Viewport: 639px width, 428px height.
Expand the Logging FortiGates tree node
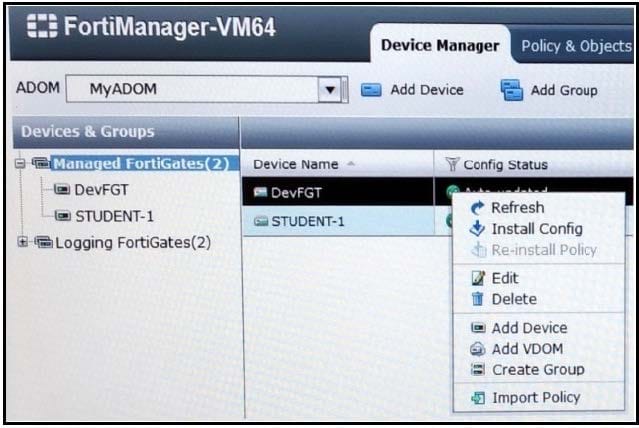[23, 242]
